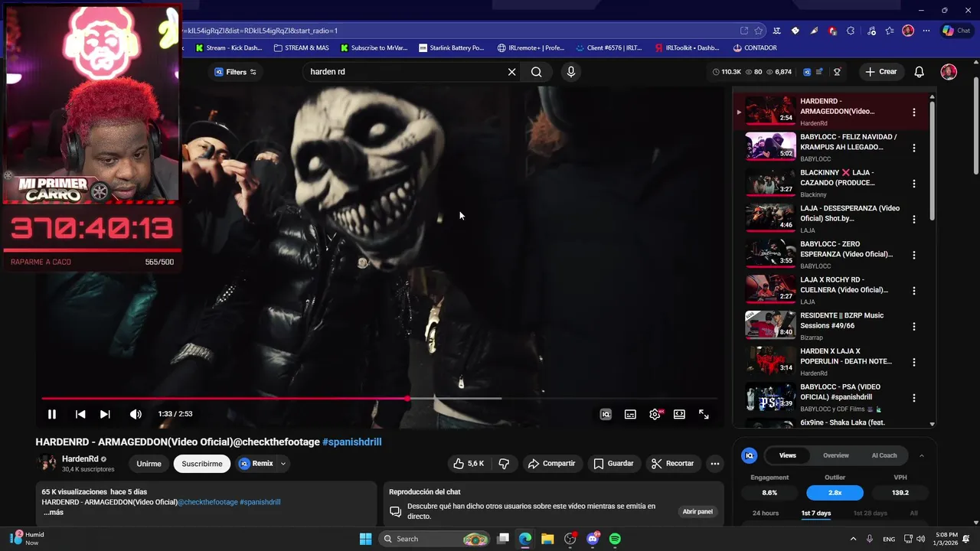Open options for BABYLOCC - ZERO ESPERANZA item

pos(913,255)
